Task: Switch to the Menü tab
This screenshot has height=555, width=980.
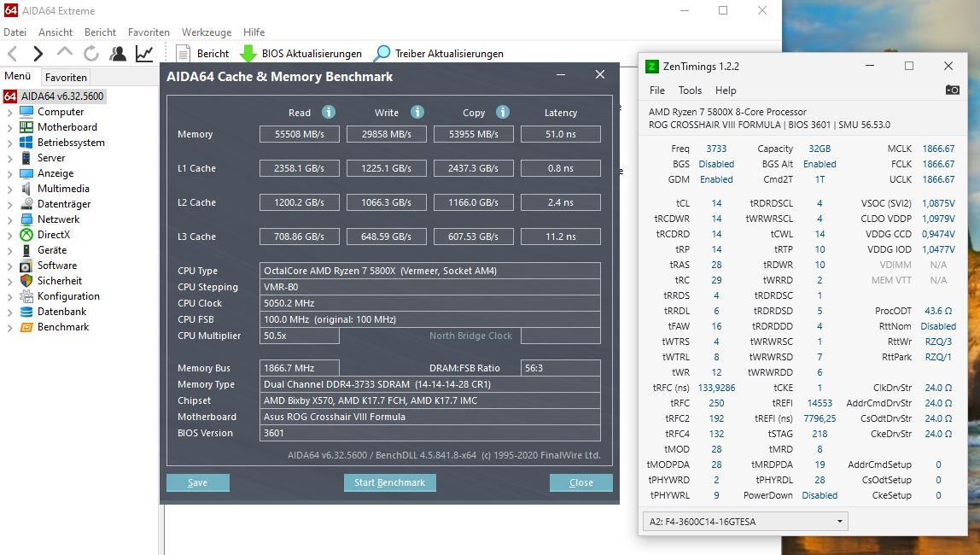Action: pos(17,76)
